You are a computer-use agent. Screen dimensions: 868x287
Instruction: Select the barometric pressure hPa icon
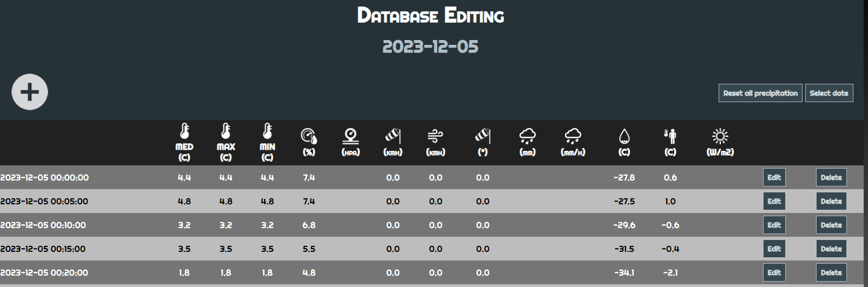351,136
